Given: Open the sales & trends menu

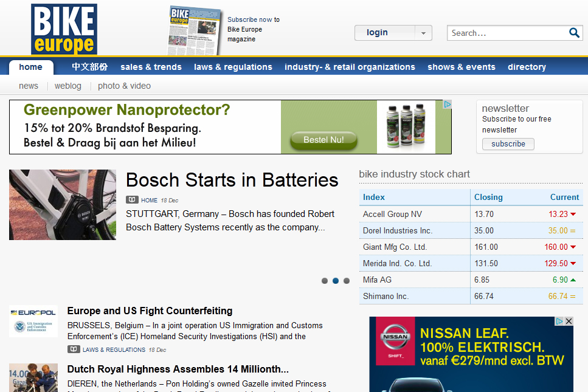Looking at the screenshot, I should point(151,67).
